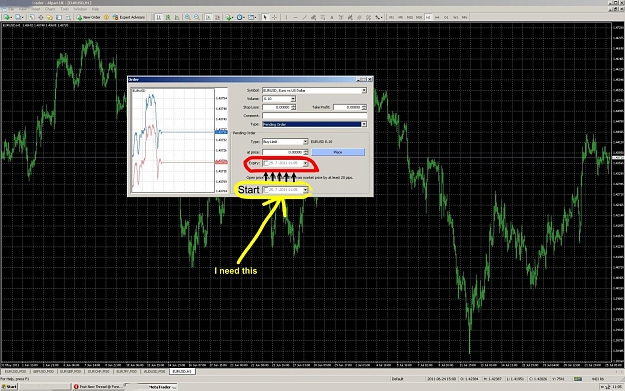Image resolution: width=625 pixels, height=391 pixels.
Task: Click the New Order toolbar button
Action: pos(88,17)
